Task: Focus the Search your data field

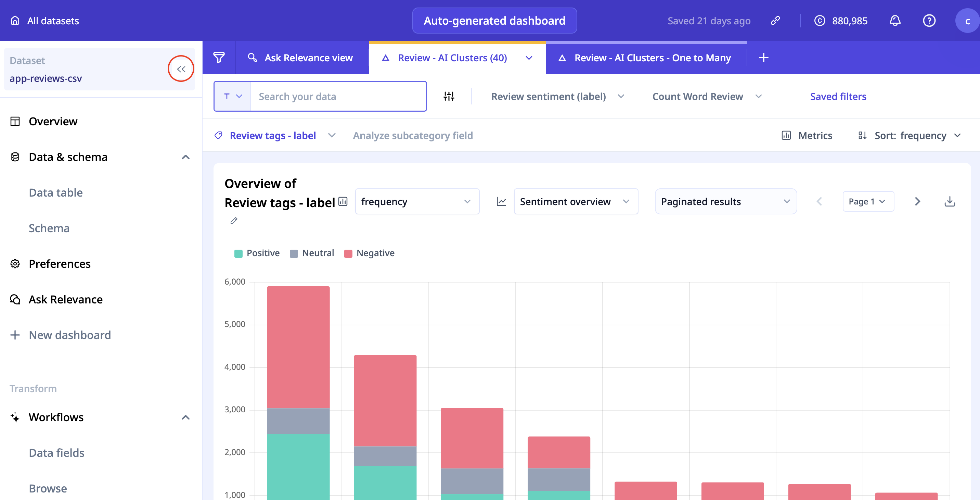Action: click(x=338, y=96)
